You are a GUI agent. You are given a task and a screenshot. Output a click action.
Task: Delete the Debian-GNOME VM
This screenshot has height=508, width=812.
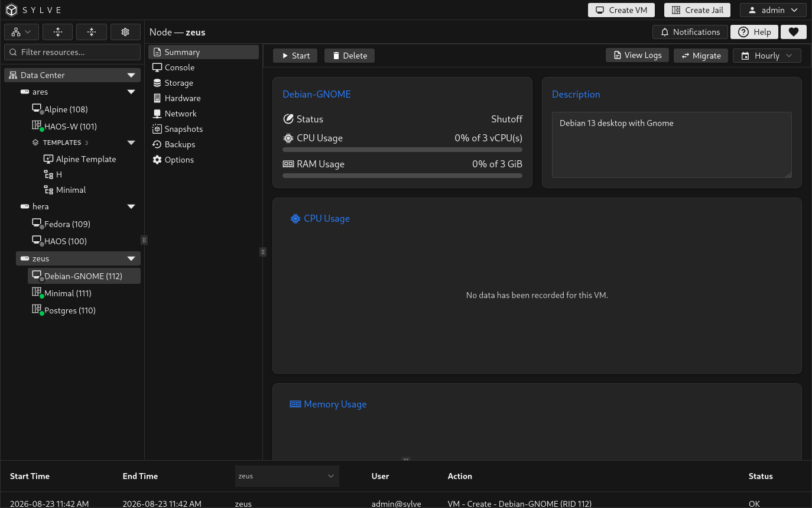tap(349, 56)
